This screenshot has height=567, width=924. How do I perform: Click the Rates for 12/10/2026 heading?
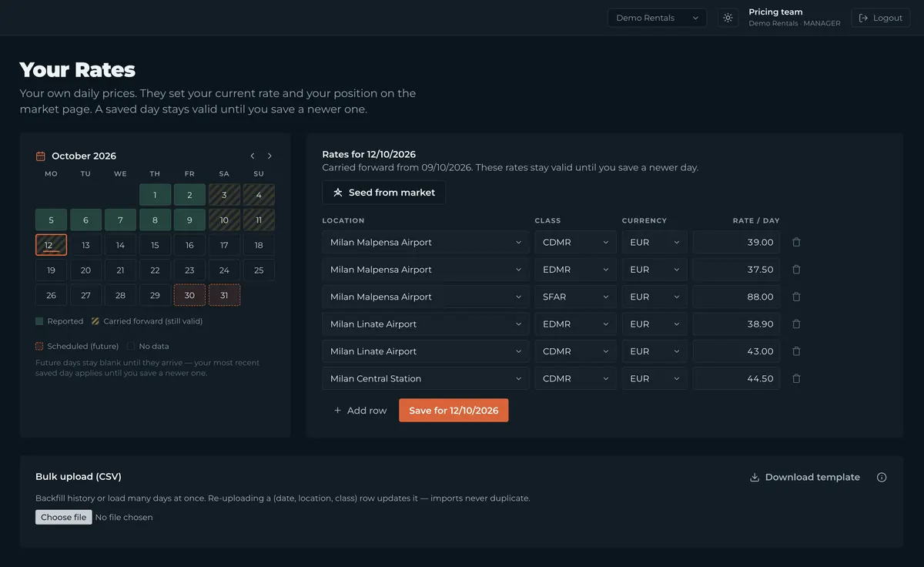(369, 154)
